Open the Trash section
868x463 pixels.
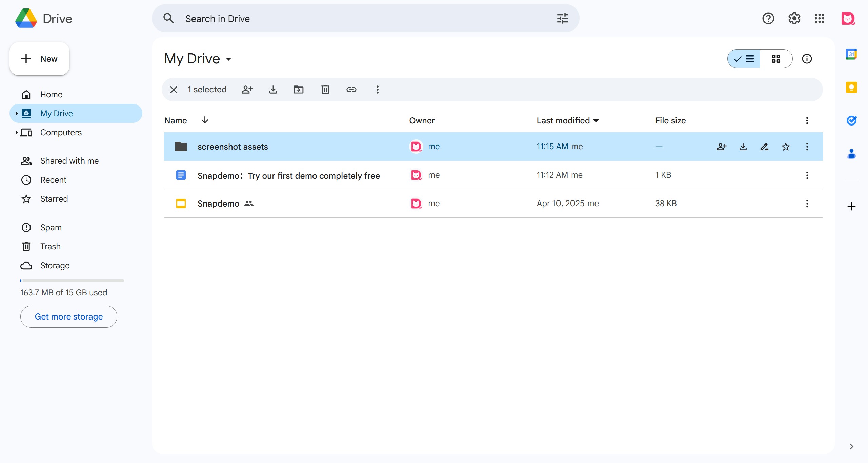(76, 246)
